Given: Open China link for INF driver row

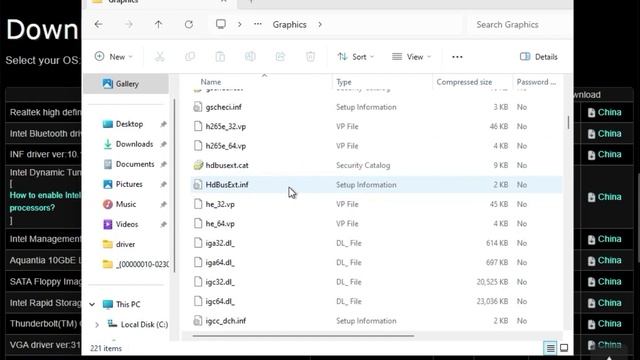Looking at the screenshot, I should coord(605,154).
